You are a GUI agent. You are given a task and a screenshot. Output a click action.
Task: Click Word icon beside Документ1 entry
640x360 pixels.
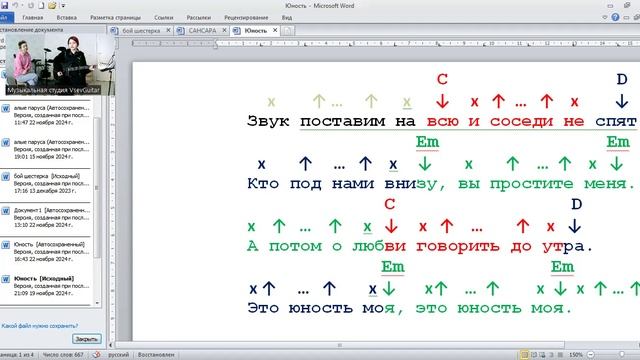[x=6, y=211]
